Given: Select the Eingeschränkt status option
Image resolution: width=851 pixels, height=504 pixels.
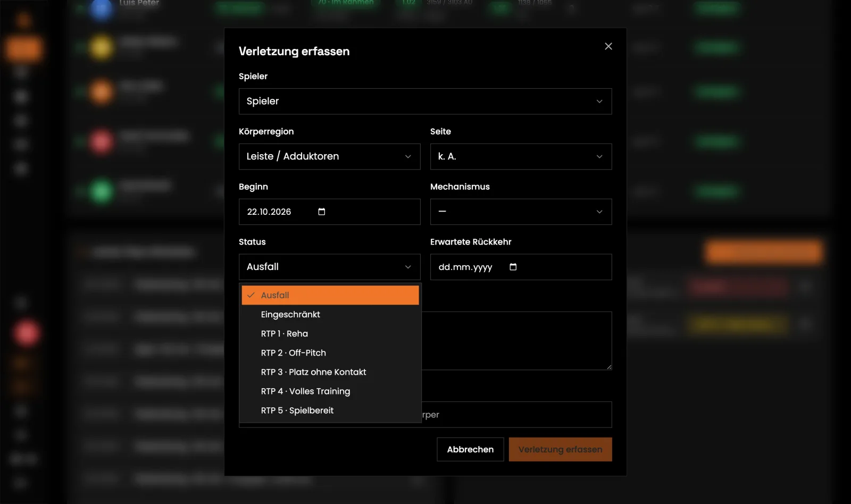Looking at the screenshot, I should 330,315.
